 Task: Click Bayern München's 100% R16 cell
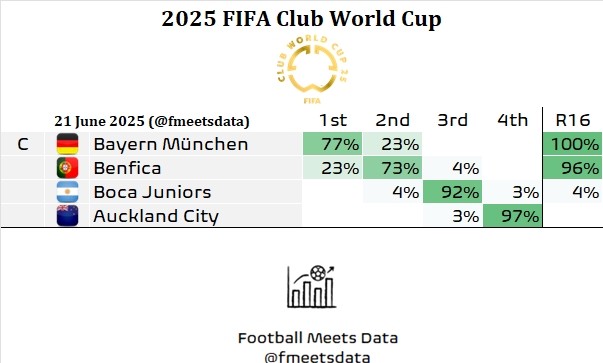[x=573, y=144]
